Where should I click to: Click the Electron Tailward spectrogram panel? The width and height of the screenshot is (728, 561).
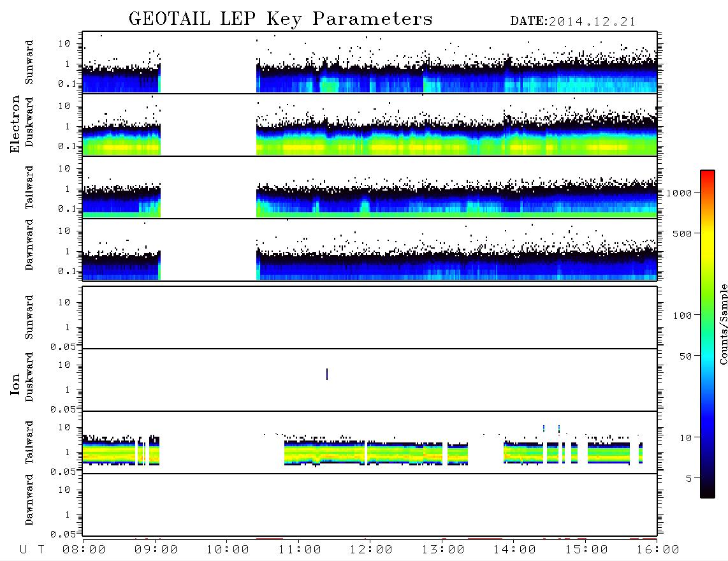click(x=370, y=187)
